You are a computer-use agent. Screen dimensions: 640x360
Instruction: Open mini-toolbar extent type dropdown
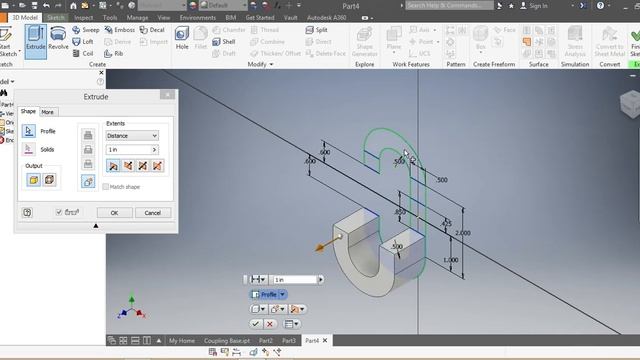click(x=258, y=280)
